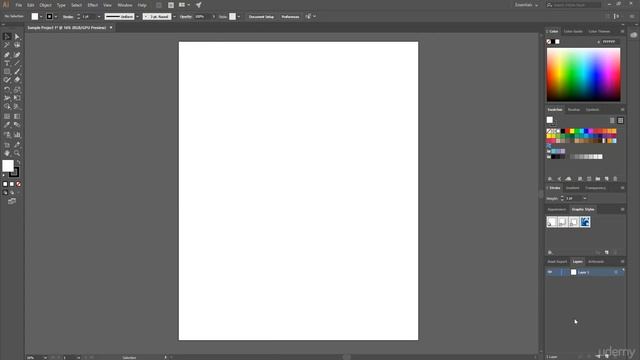
Task: Select the Column Graph tool
Action: (x=17, y=135)
